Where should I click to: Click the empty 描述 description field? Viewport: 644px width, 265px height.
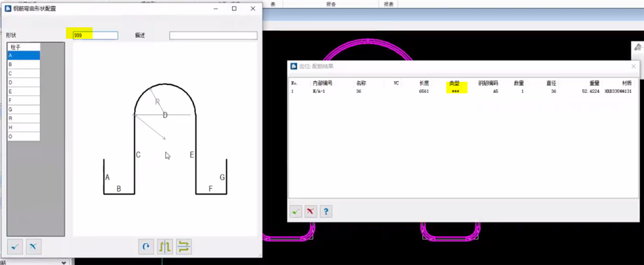click(213, 35)
